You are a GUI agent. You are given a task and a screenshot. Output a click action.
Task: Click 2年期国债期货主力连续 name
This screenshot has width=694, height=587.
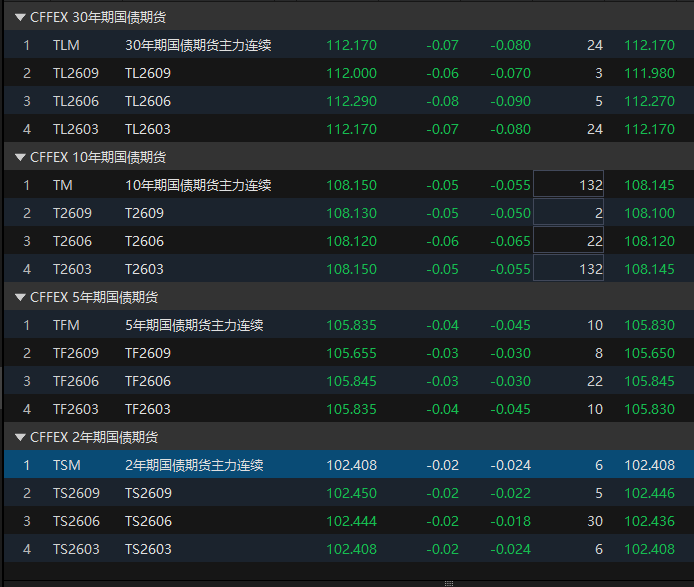pyautogui.click(x=194, y=465)
